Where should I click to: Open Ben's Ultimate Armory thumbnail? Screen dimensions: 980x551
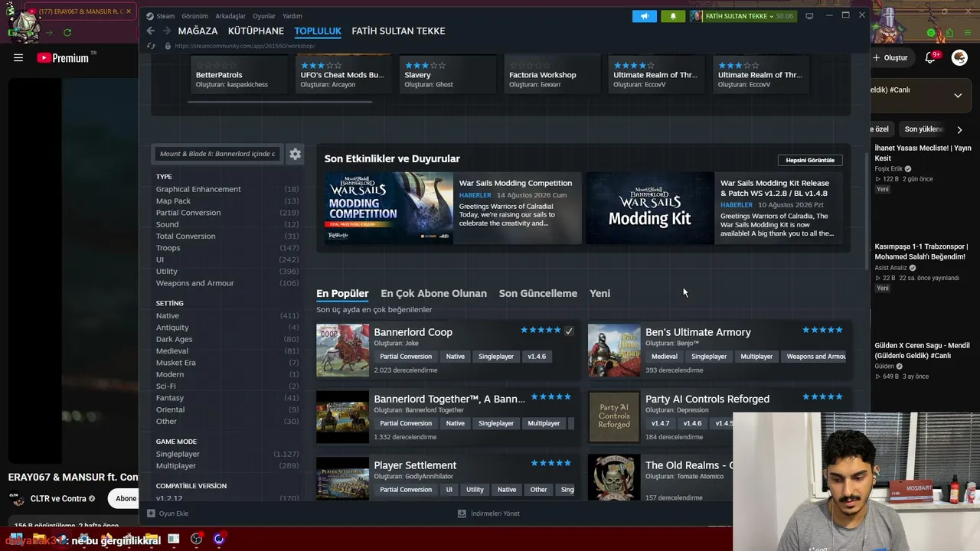[x=614, y=350]
